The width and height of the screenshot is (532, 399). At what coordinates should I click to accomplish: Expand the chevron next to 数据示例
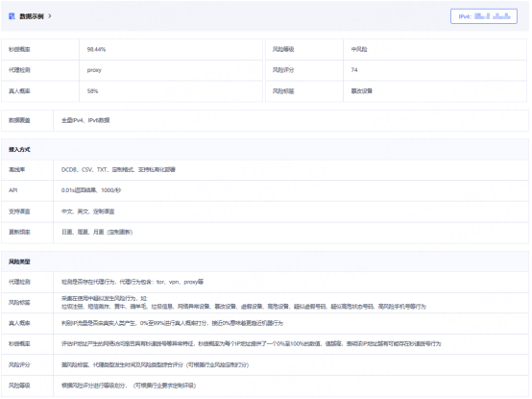50,16
